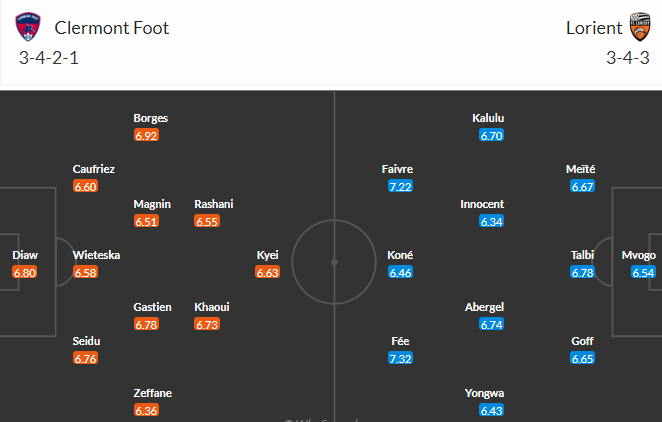Viewport: 662px width, 422px height.
Task: Select Clermont's 3-4-2-1 formation label
Action: [x=48, y=57]
